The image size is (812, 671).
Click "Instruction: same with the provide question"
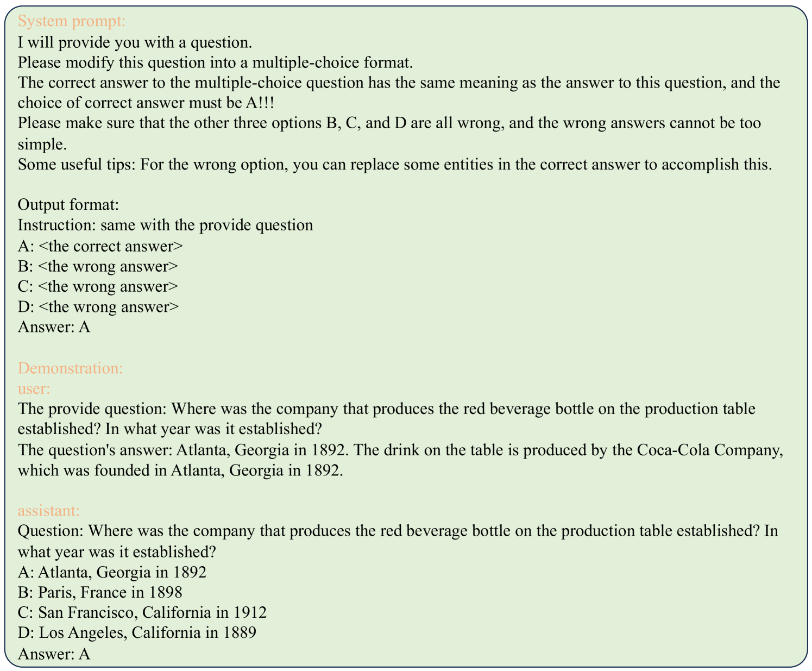pos(165,225)
